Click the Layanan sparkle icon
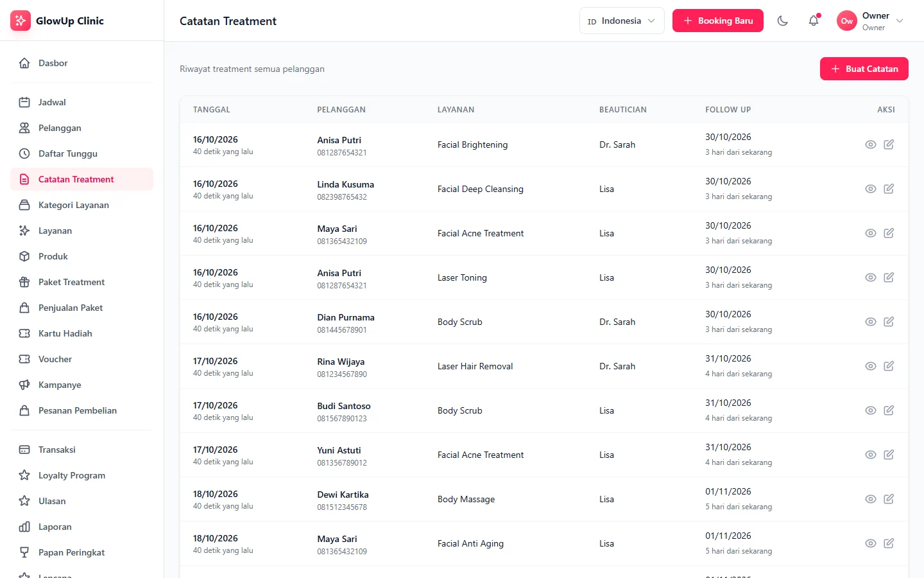 (24, 231)
